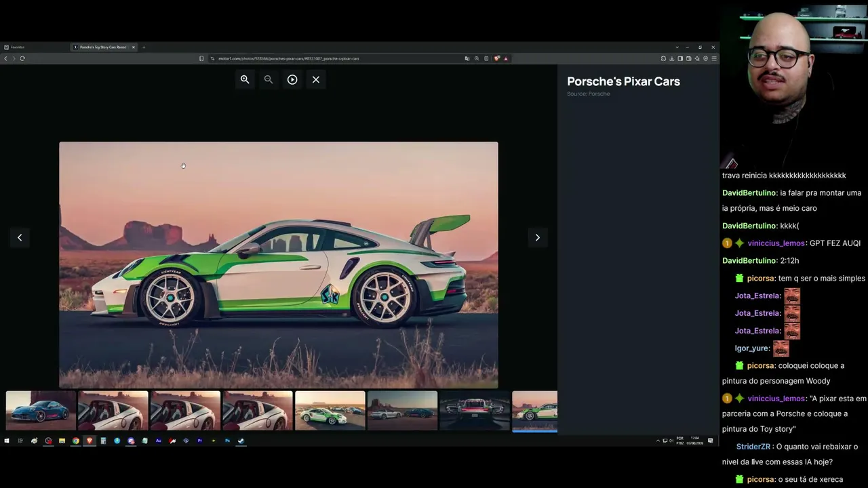Click the motor1.com address bar URL

(x=289, y=58)
